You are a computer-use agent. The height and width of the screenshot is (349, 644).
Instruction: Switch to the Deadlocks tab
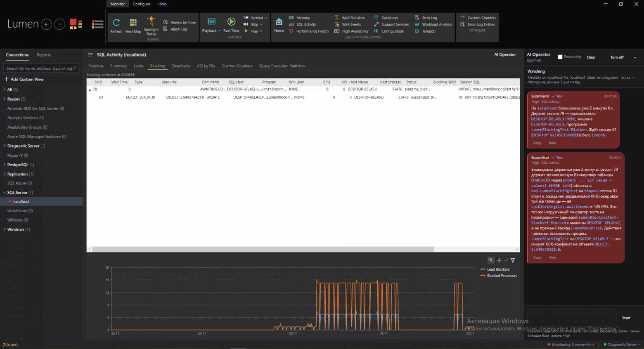[x=181, y=66]
